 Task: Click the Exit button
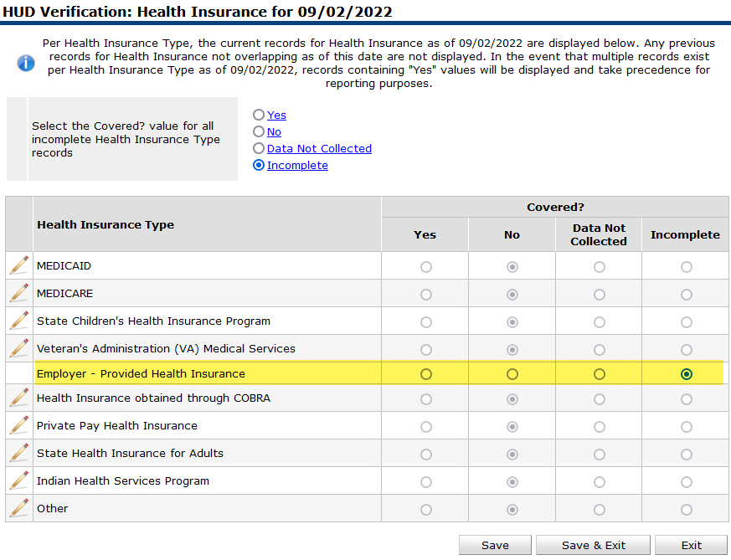[x=691, y=544]
